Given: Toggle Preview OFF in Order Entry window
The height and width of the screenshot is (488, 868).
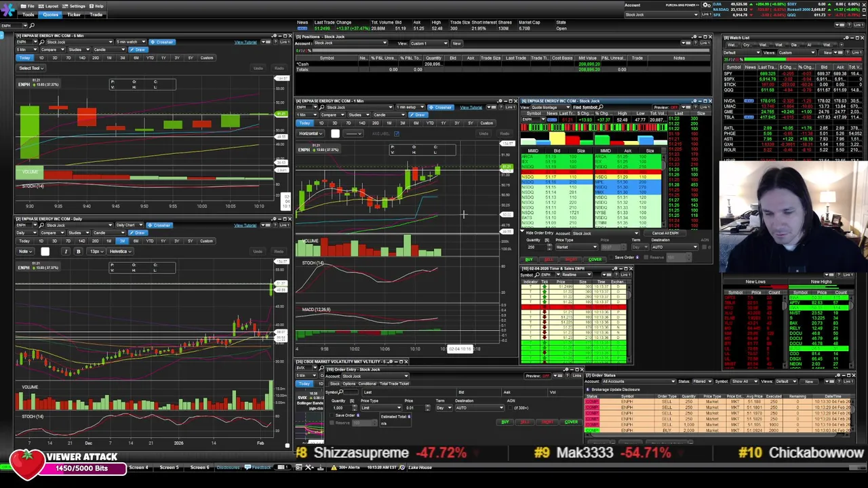Looking at the screenshot, I should pos(537,376).
